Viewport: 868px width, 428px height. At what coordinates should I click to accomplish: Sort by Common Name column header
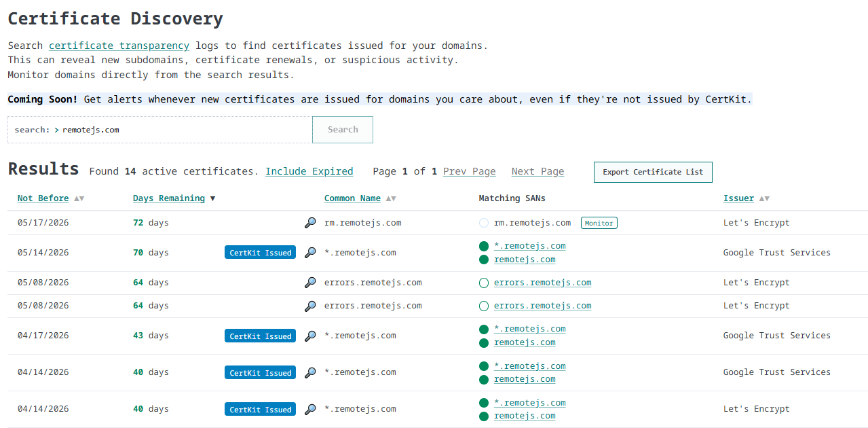click(x=352, y=198)
